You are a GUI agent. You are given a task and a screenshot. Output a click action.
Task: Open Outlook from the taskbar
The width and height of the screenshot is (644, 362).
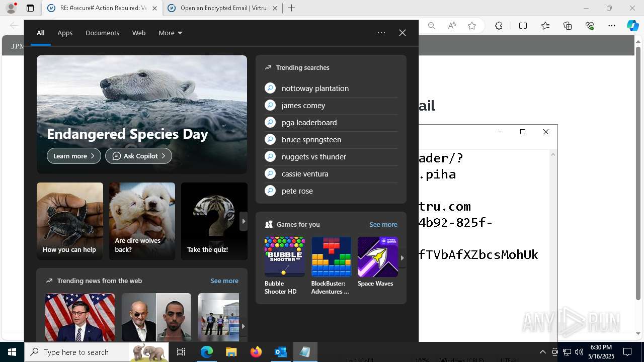(x=280, y=352)
